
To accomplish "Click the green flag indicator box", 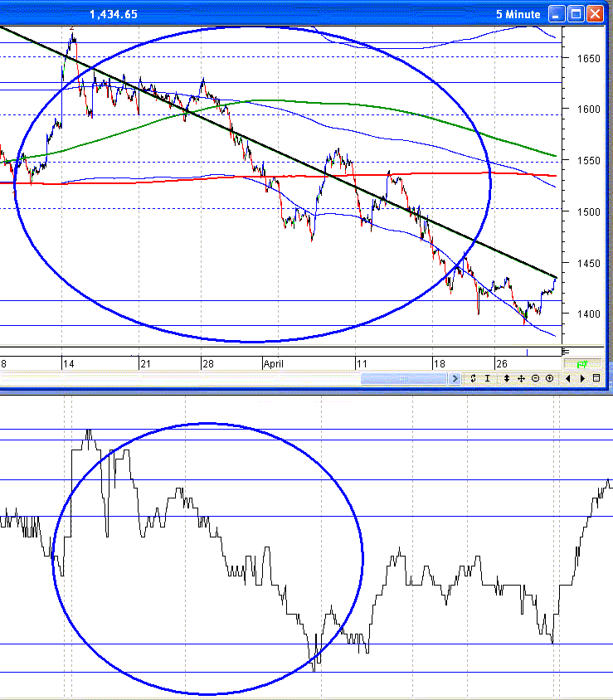I will (x=582, y=364).
